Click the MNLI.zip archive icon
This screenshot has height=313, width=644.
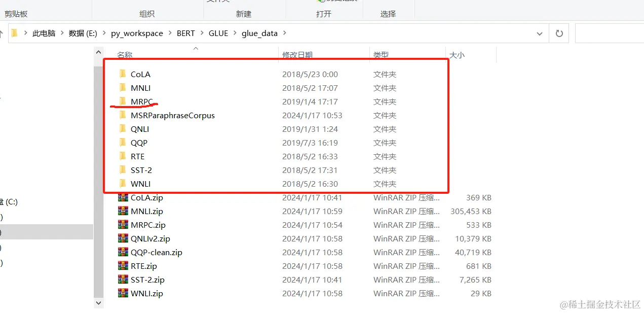tap(123, 211)
